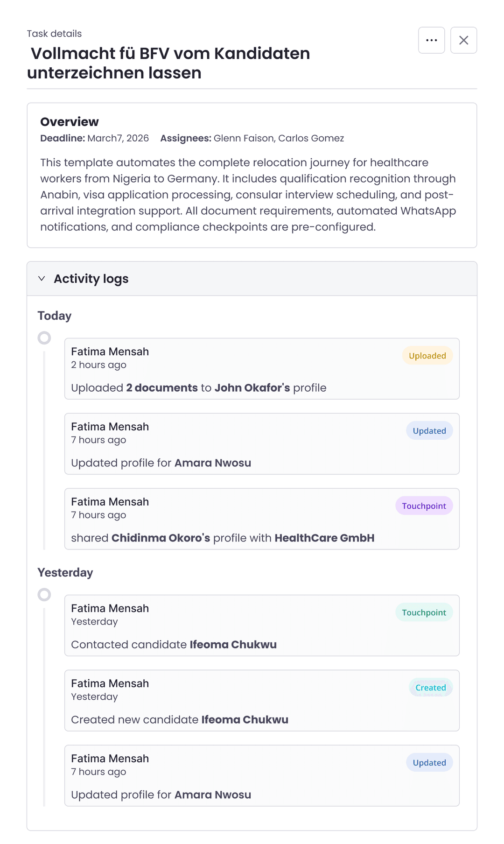Open the Chidinma Okoro's profile name
Screen dimensions: 504x844
(x=161, y=538)
